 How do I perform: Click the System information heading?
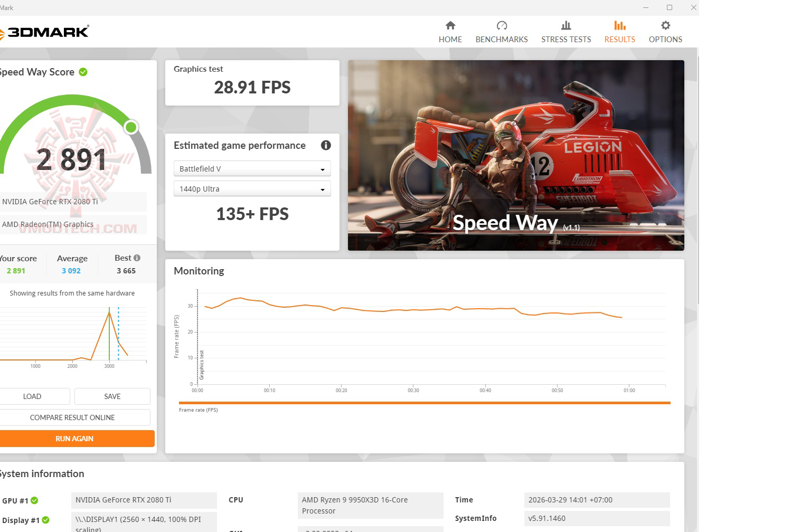[42, 474]
